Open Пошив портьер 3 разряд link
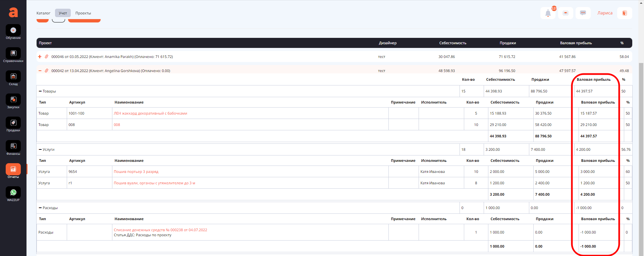644x256 pixels. pos(136,172)
